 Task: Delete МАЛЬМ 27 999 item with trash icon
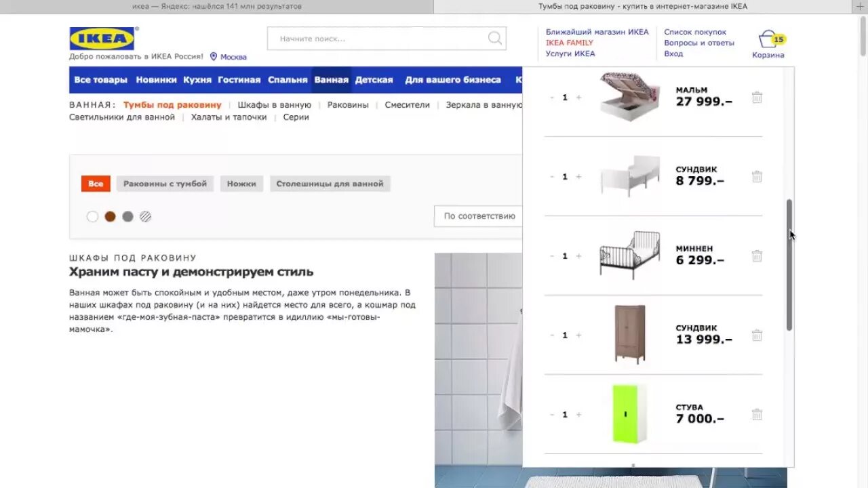pos(757,98)
